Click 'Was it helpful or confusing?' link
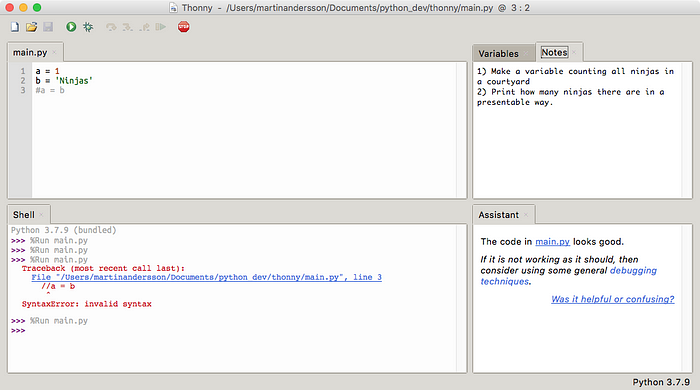Viewport: 700px width, 390px height. point(612,299)
